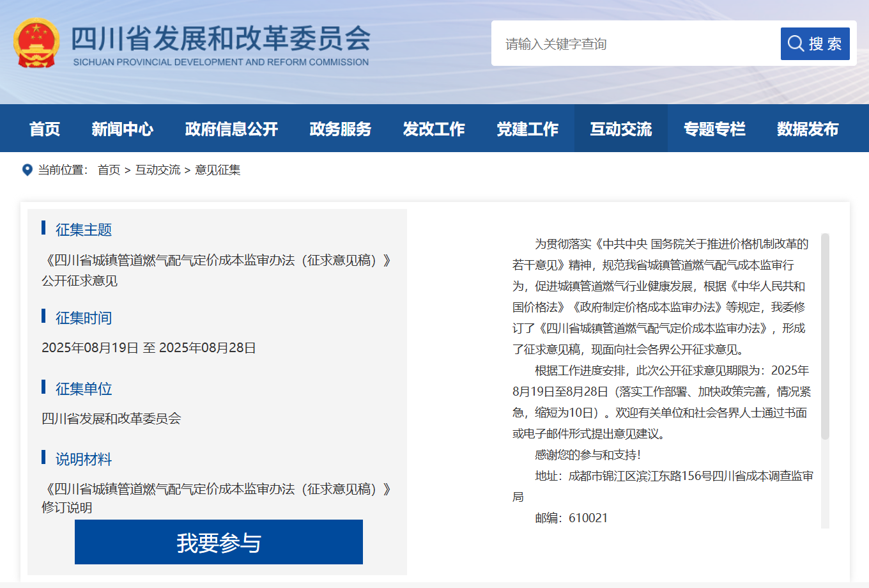Screen dimensions: 869x588
Task: Click the announcement text scrollbar
Action: pyautogui.click(x=825, y=337)
